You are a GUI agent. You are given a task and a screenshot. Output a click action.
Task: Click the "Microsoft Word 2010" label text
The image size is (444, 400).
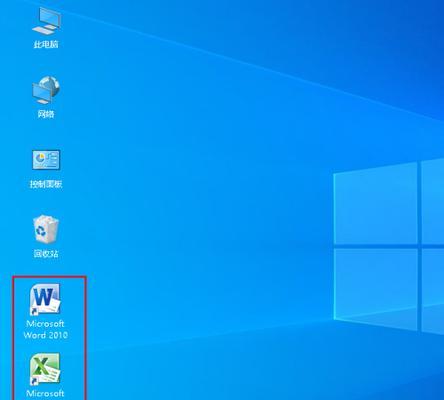(x=45, y=329)
